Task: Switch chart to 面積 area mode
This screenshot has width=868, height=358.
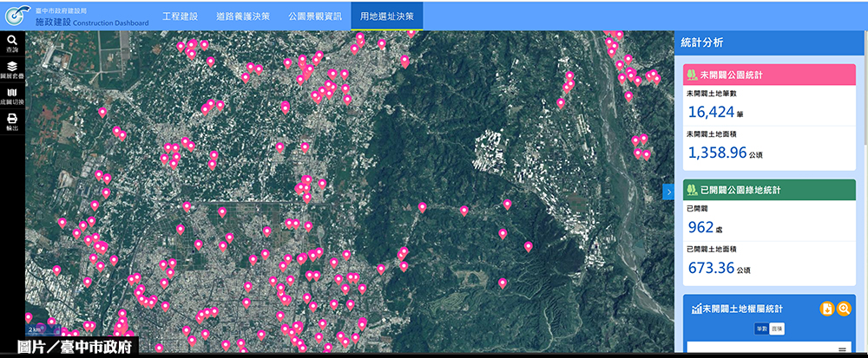Action: pyautogui.click(x=777, y=329)
